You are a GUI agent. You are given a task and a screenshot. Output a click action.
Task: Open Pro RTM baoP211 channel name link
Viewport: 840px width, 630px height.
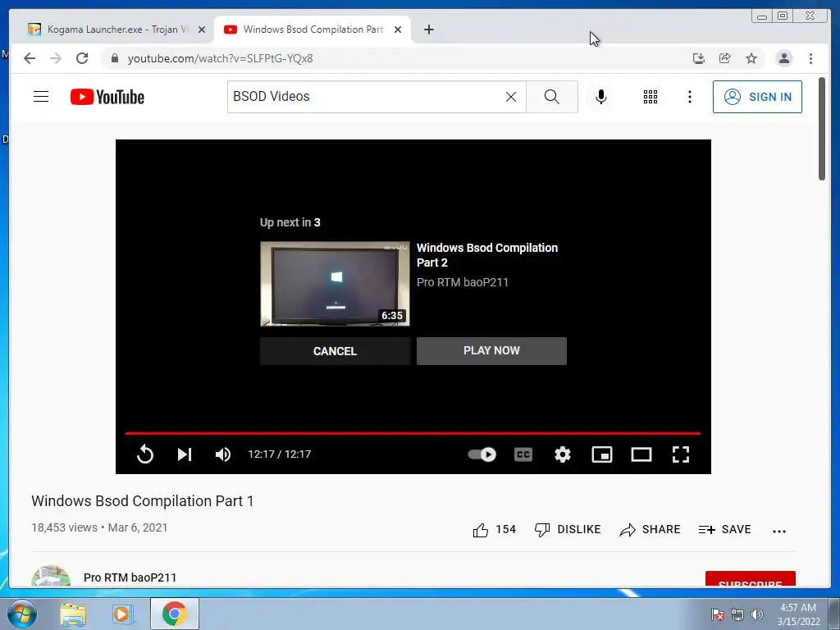[130, 577]
